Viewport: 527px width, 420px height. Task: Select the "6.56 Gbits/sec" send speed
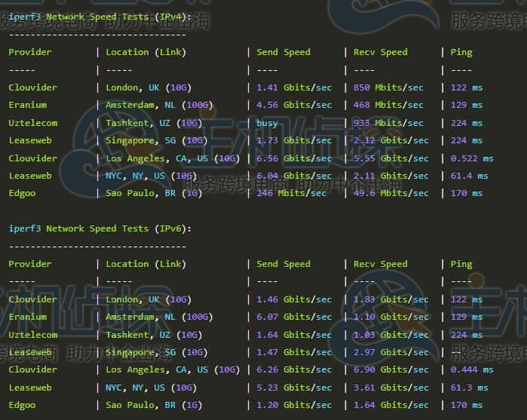coord(294,158)
